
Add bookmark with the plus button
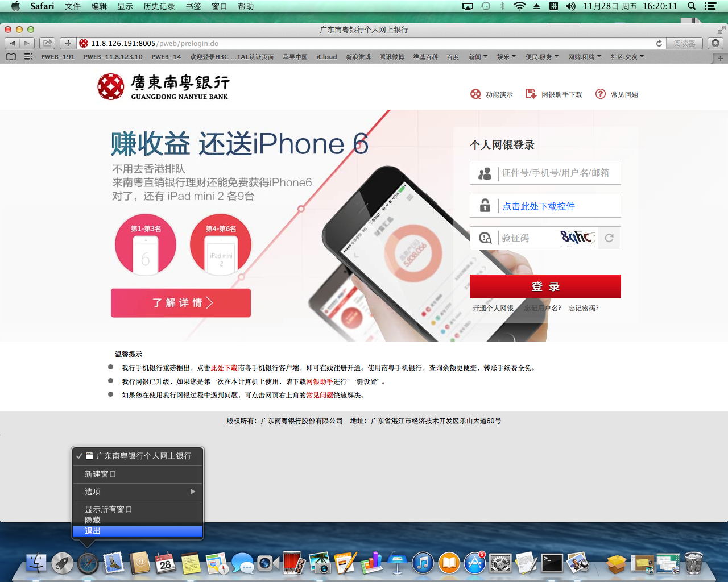coord(68,43)
